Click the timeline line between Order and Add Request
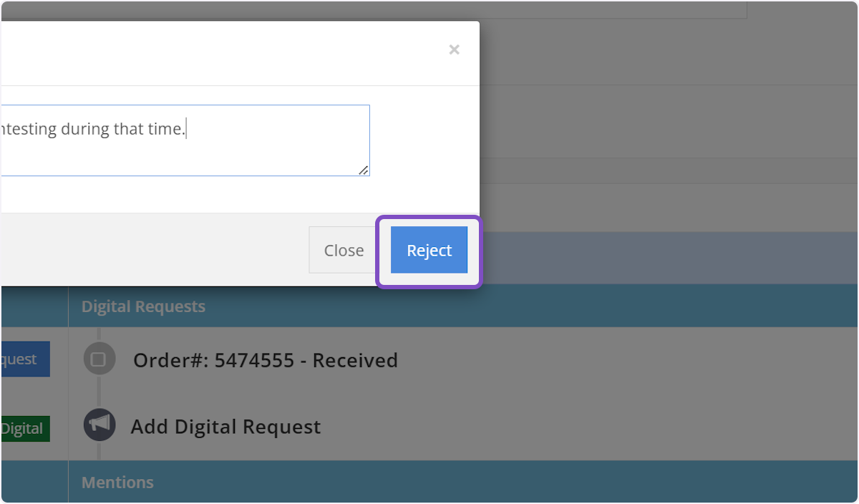The height and width of the screenshot is (504, 859). (x=99, y=392)
